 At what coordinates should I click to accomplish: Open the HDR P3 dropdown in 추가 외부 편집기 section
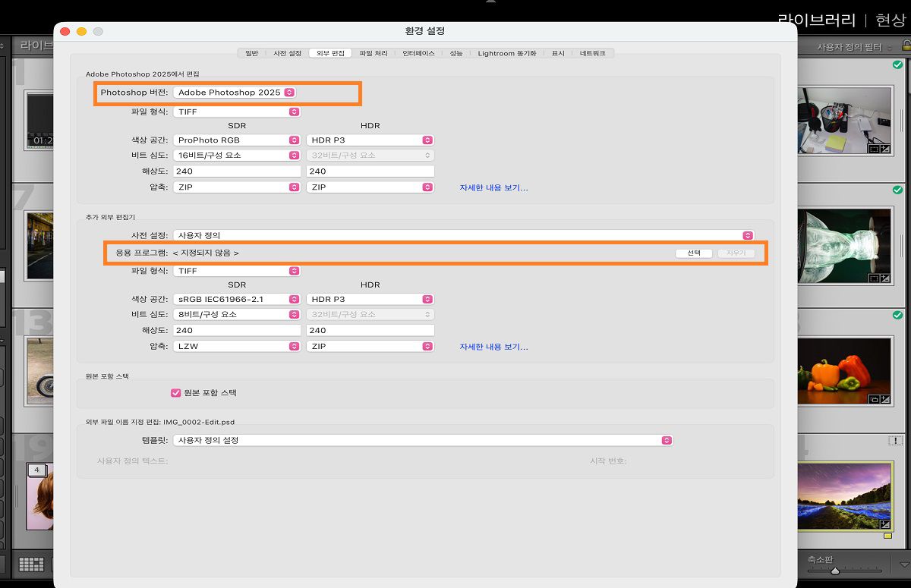click(x=370, y=300)
